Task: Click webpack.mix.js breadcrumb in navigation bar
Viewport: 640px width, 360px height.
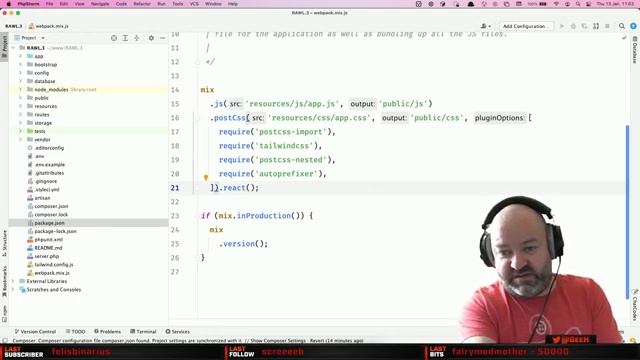Action: click(x=48, y=26)
